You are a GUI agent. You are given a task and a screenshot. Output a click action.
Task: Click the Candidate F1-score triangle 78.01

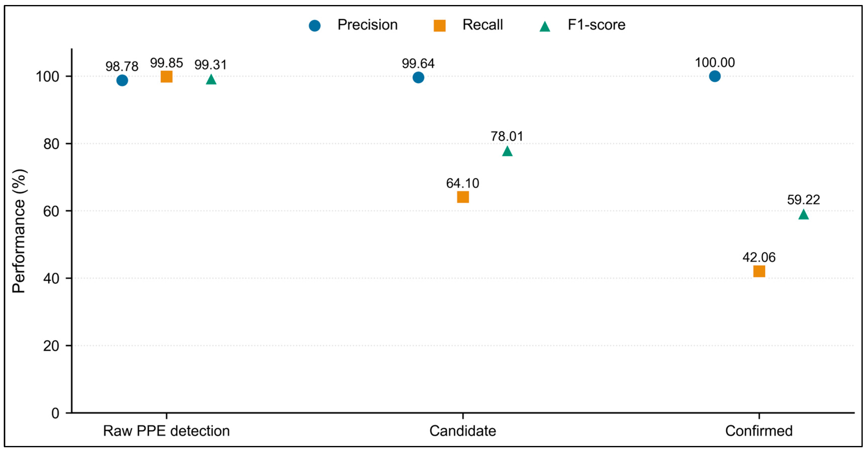pyautogui.click(x=507, y=151)
